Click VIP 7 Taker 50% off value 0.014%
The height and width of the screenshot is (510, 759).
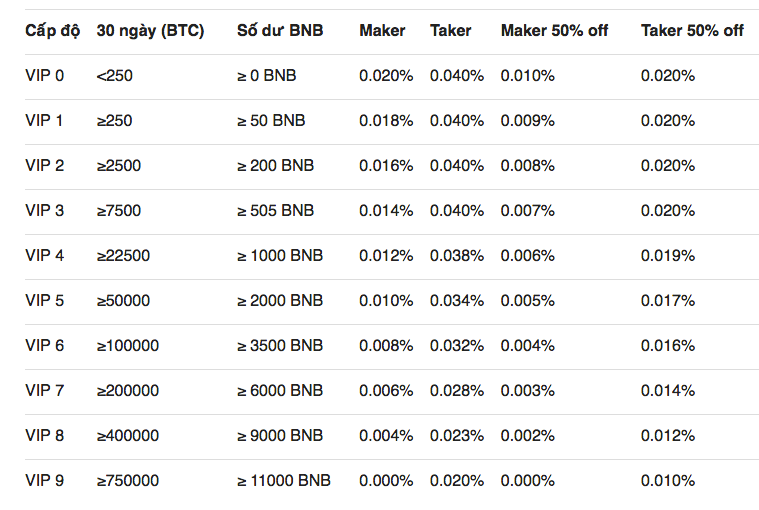[x=668, y=390]
